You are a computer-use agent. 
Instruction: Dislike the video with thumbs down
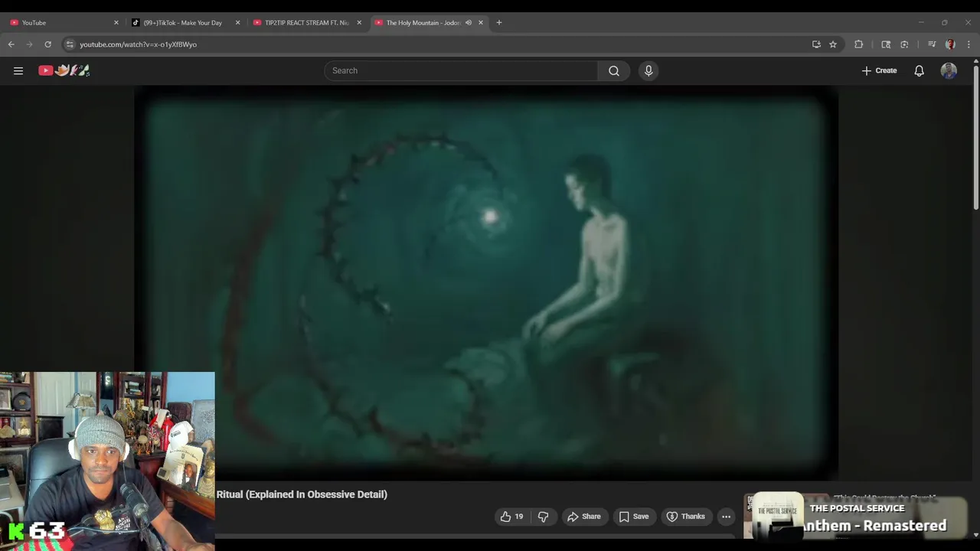pos(543,517)
